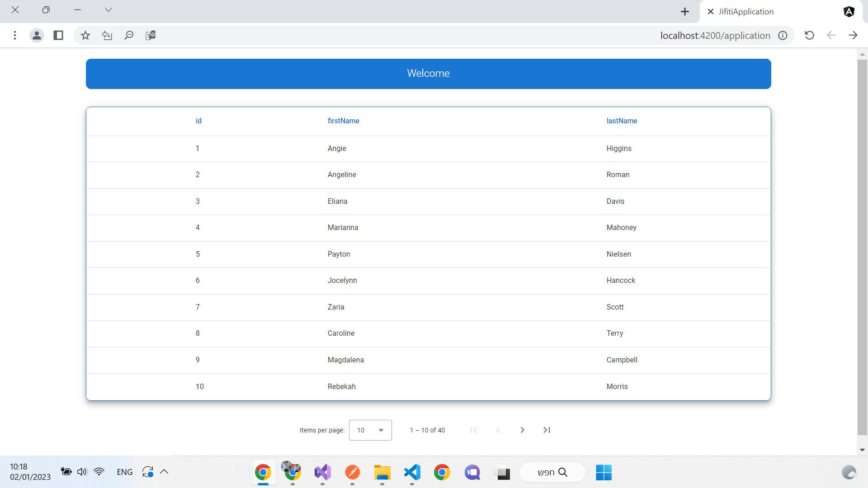Open the language switcher showing ENG
The height and width of the screenshot is (488, 868).
[x=124, y=472]
